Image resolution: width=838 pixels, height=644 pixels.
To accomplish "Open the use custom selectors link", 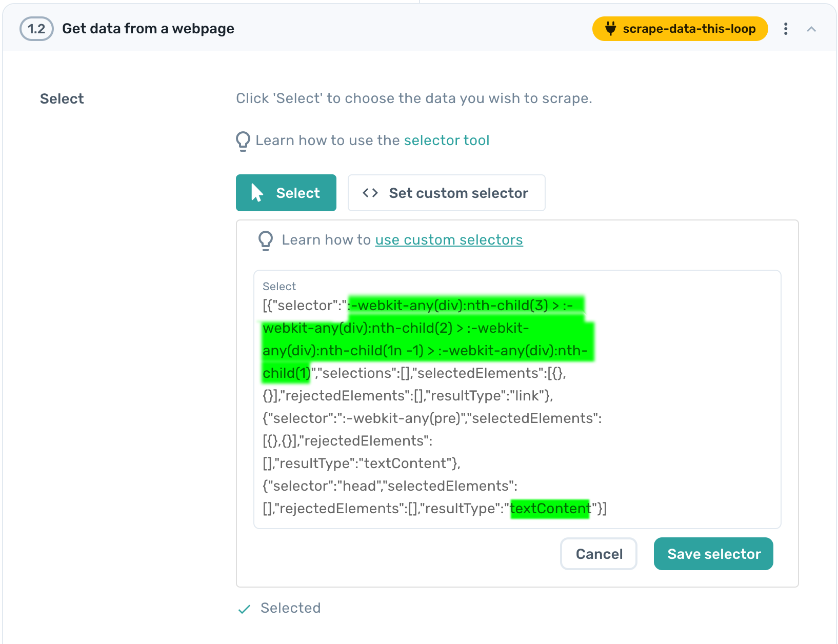I will click(449, 239).
